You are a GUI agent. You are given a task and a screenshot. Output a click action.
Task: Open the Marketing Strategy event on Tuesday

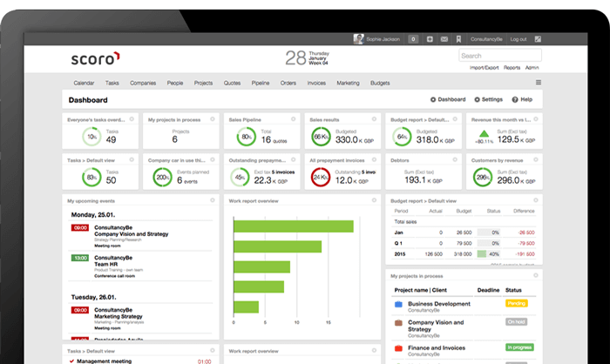pos(119,317)
